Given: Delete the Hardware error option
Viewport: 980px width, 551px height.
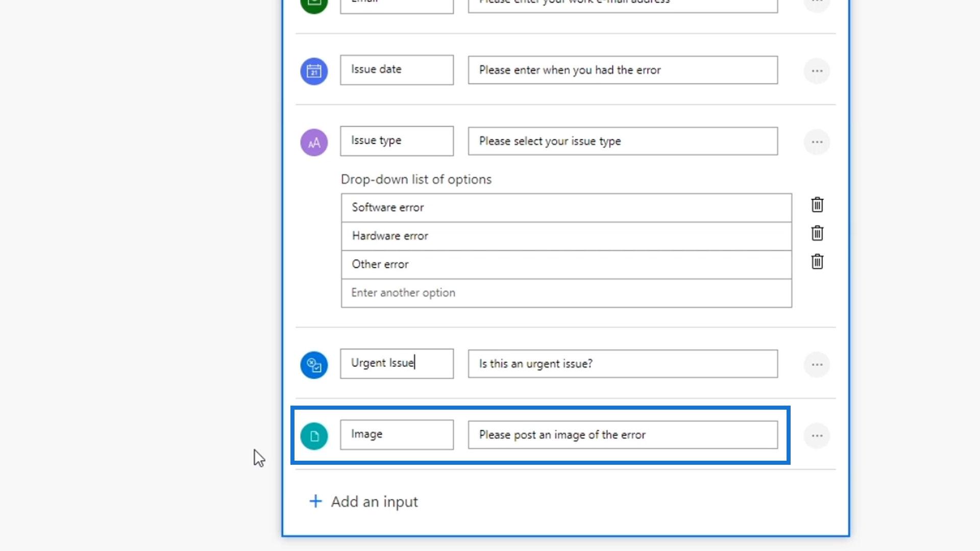Looking at the screenshot, I should point(817,233).
